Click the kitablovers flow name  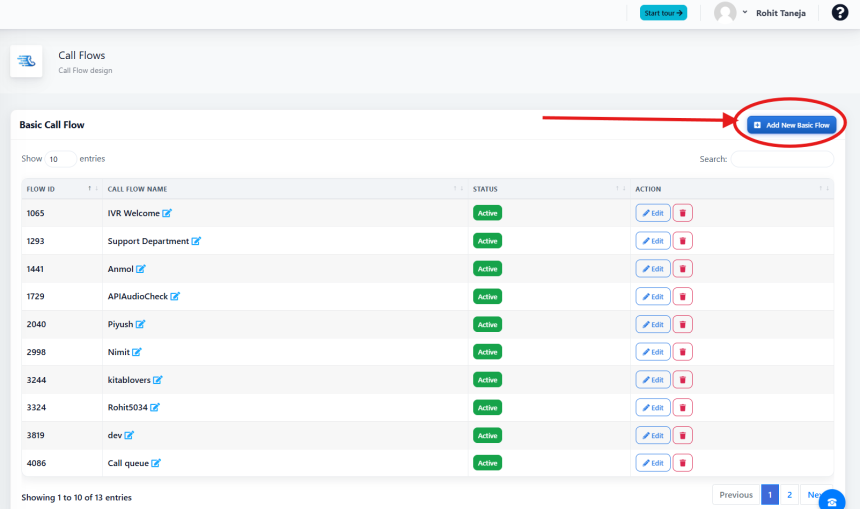pos(129,380)
